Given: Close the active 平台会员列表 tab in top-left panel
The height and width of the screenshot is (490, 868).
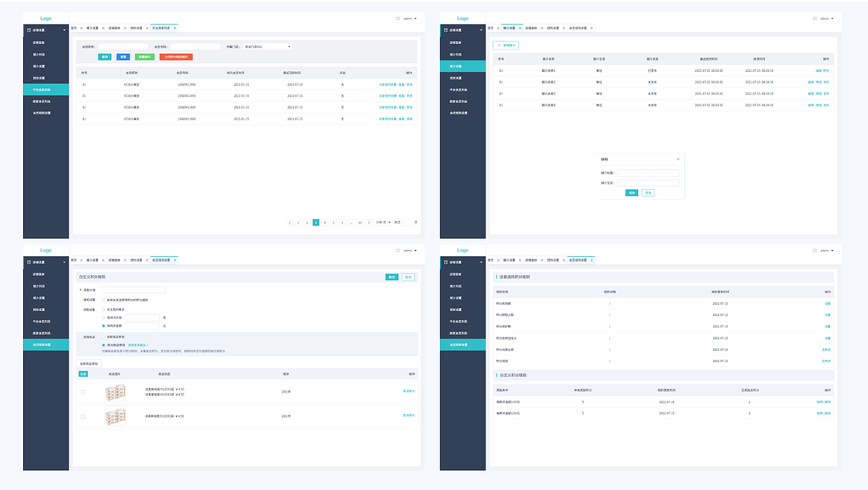Looking at the screenshot, I should click(x=174, y=28).
